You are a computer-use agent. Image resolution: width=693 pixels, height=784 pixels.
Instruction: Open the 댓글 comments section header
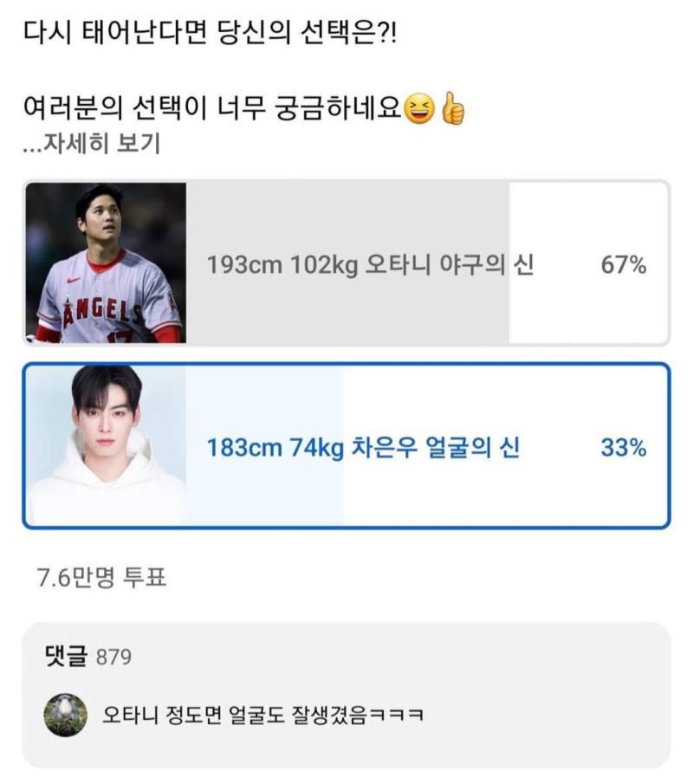(66, 657)
